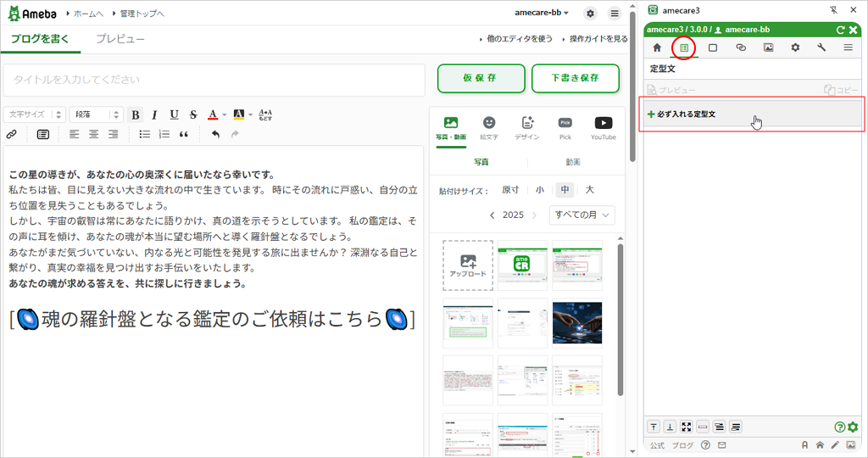Click the wrench tools icon in amecare3
This screenshot has height=458, width=868.
point(821,47)
